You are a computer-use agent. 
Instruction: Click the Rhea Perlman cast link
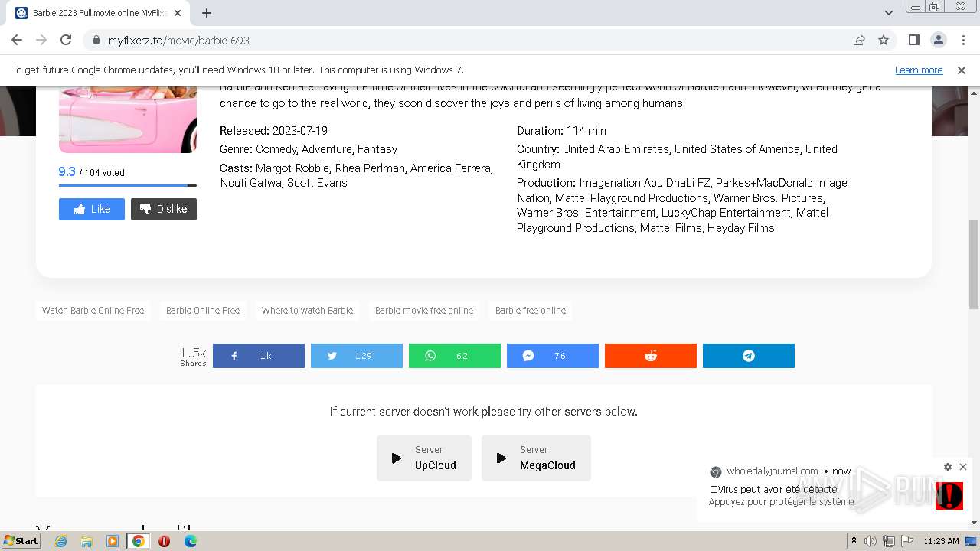(371, 168)
